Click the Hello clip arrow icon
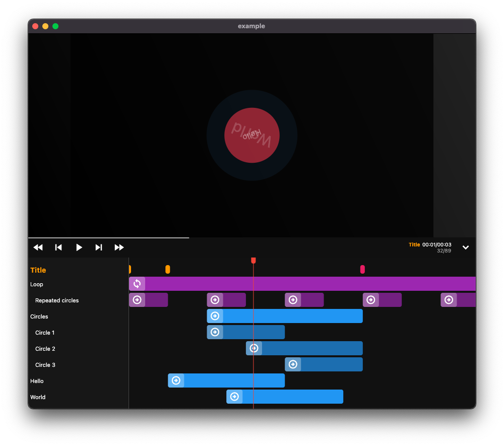Screen dimensions: 504x446 (176, 380)
